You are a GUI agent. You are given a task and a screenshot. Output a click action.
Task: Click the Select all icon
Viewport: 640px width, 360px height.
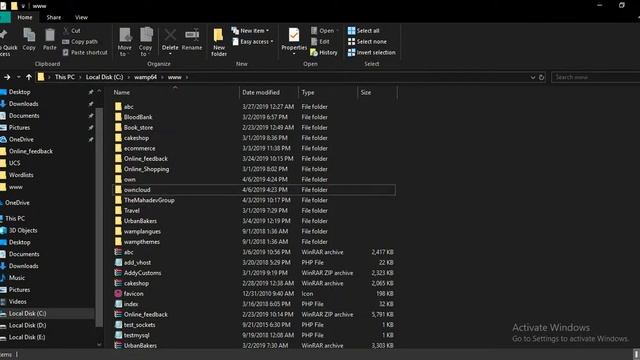coord(351,31)
